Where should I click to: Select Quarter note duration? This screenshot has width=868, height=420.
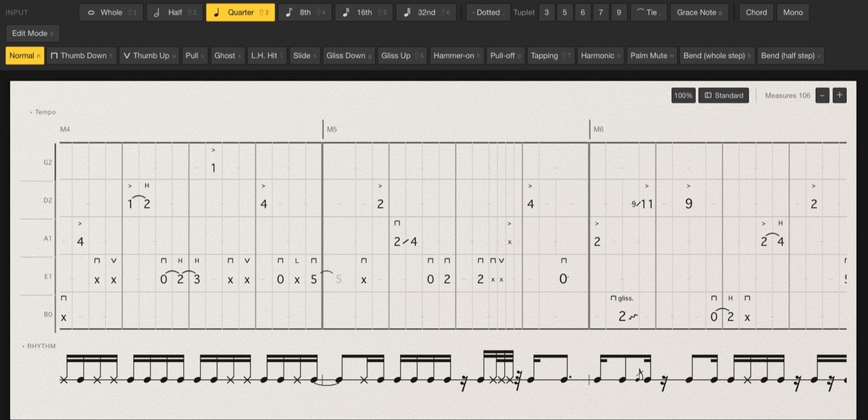click(240, 12)
